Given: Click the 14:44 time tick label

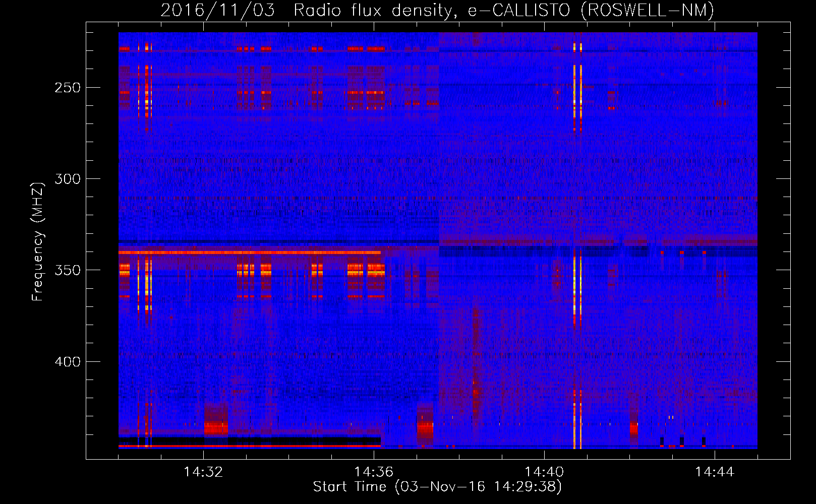Looking at the screenshot, I should tap(715, 472).
